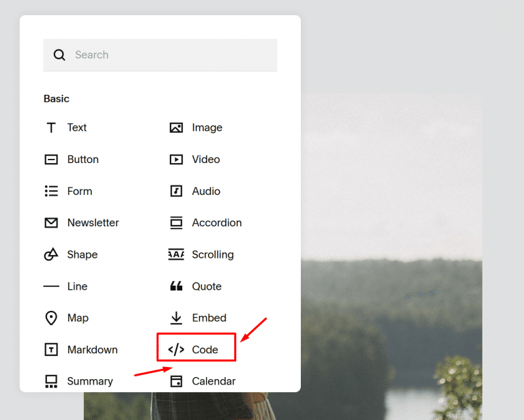Image resolution: width=524 pixels, height=420 pixels.
Task: Select the Text block icon
Action: point(51,127)
